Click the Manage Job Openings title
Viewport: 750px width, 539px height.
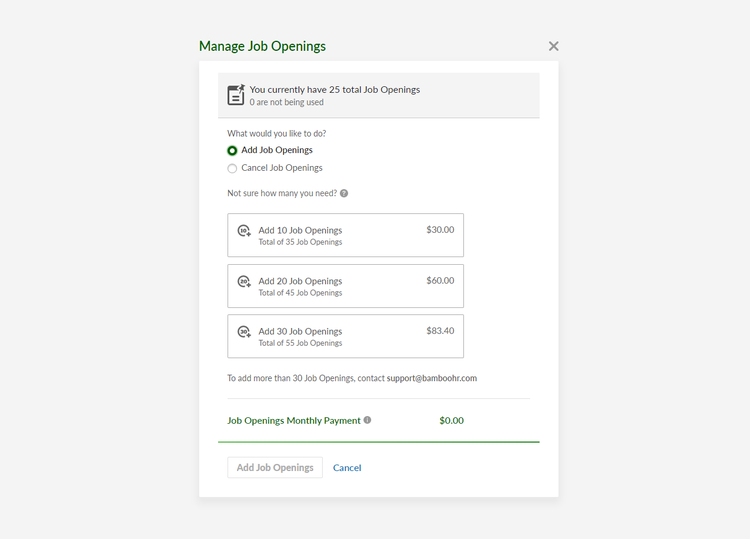coord(262,46)
